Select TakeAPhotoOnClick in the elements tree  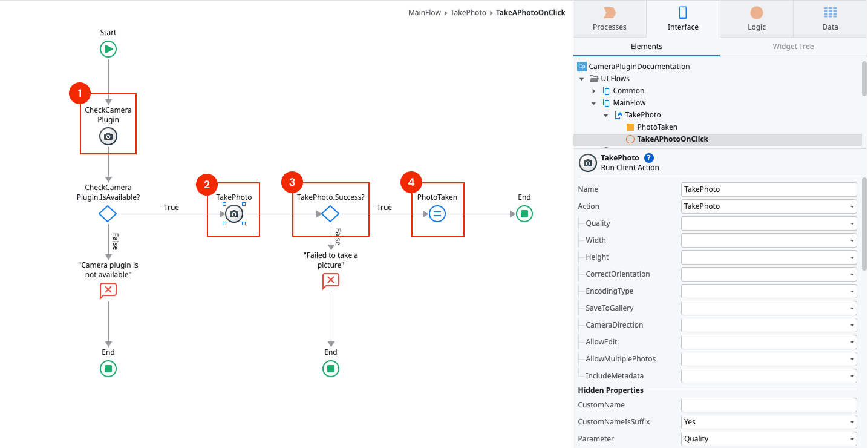(667, 139)
